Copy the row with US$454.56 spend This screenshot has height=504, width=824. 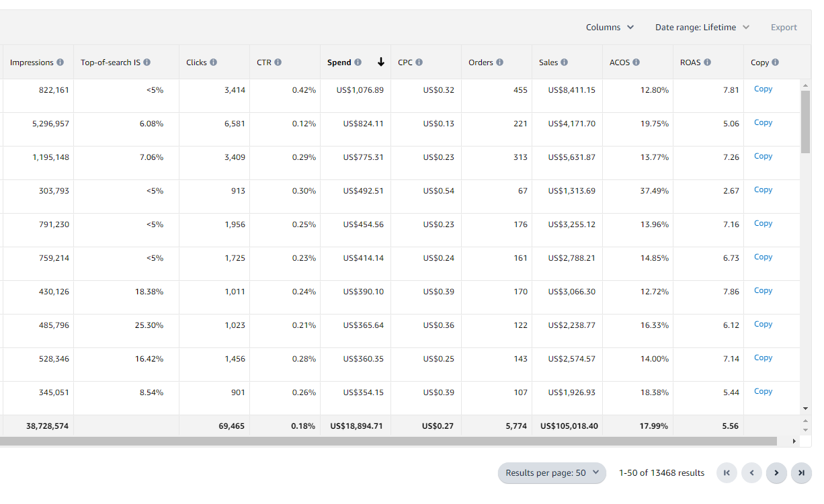763,224
